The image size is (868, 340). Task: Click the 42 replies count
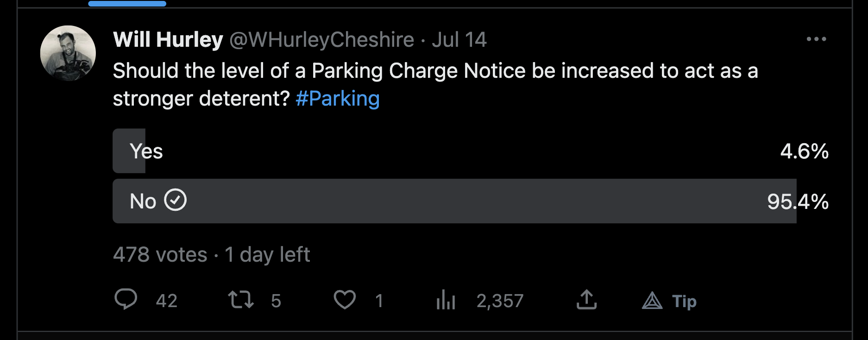(167, 301)
